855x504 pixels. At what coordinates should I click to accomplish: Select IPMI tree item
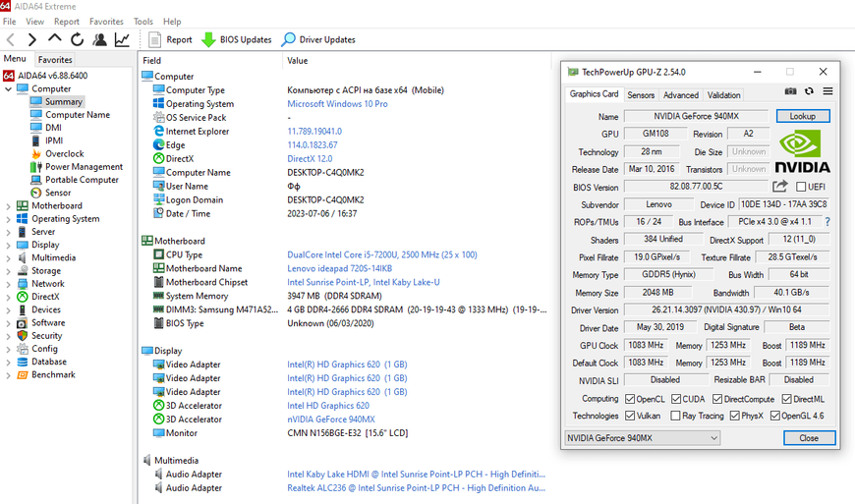coord(54,140)
